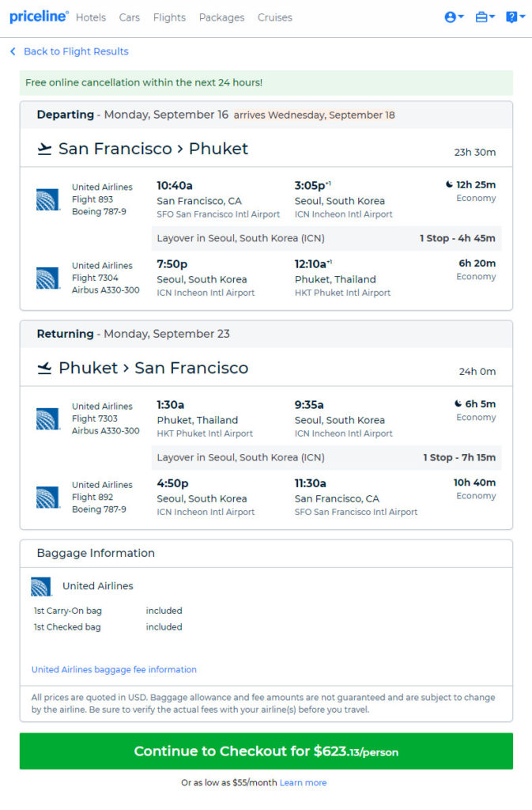Click HKT Phuket Intl Airport under 12:10a
This screenshot has height=810, width=532.
click(x=342, y=293)
